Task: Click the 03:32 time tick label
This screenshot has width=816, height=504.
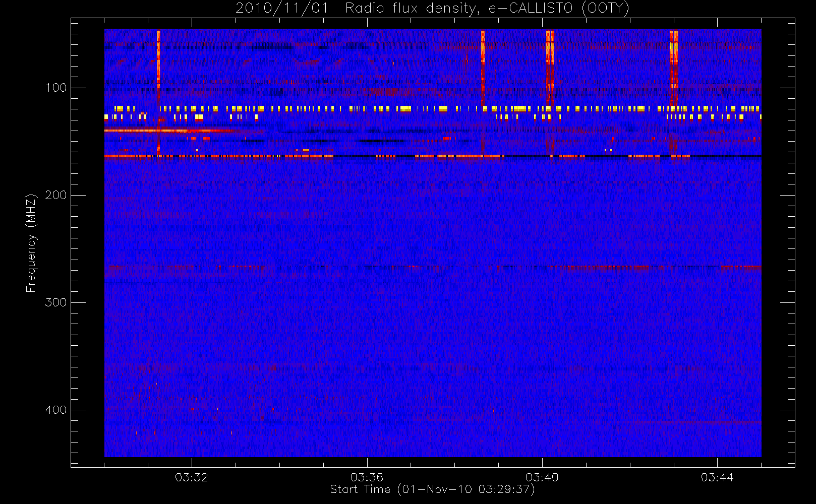Action: pos(192,477)
